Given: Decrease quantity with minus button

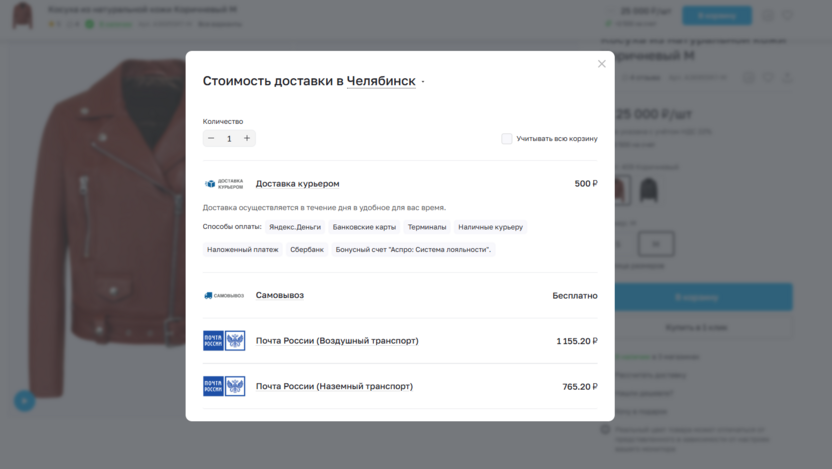Looking at the screenshot, I should pyautogui.click(x=211, y=138).
